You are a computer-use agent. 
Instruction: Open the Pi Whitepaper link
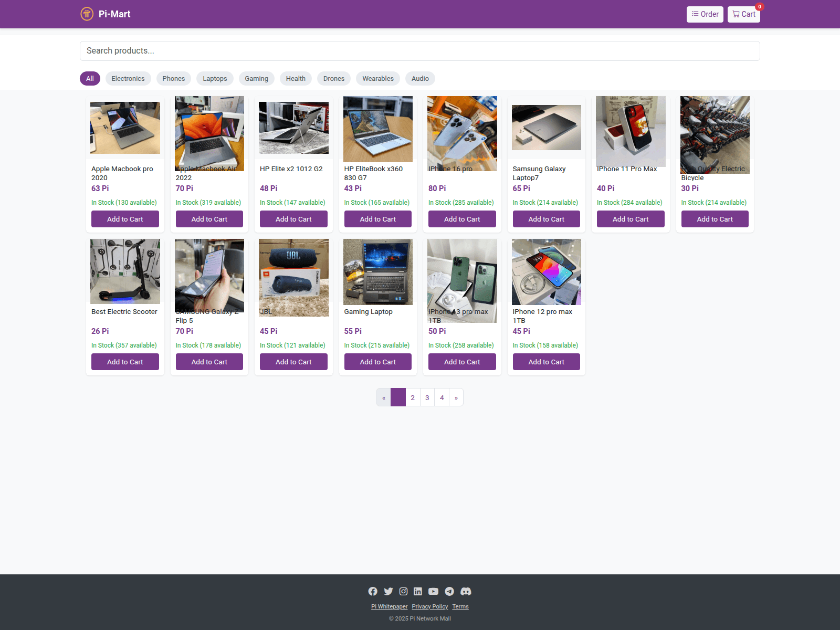389,606
